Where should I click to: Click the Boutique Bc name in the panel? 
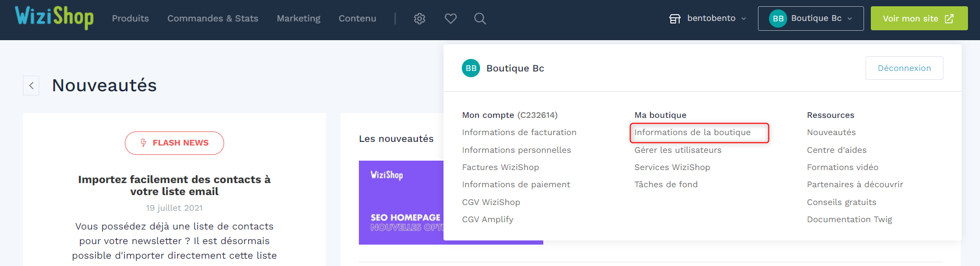click(x=515, y=68)
